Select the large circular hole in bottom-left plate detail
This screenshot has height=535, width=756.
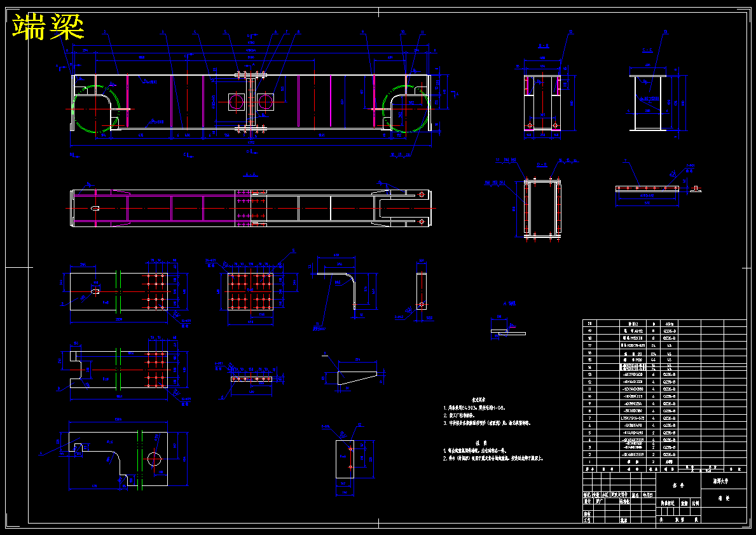pos(155,458)
